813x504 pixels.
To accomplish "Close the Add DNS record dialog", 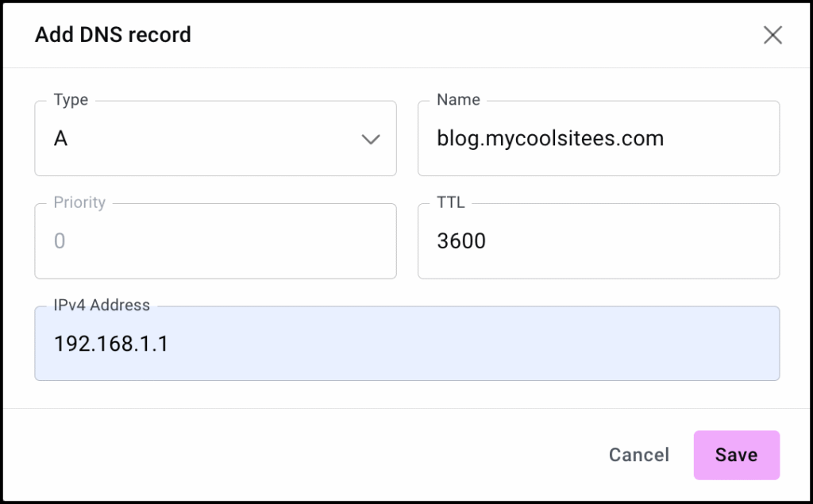I will [x=773, y=35].
